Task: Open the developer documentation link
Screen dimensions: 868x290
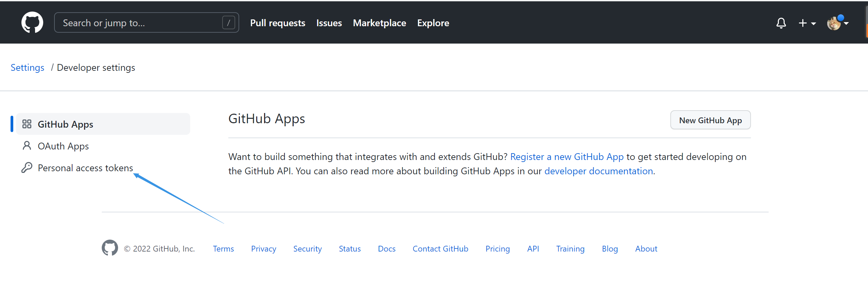Action: (x=598, y=171)
